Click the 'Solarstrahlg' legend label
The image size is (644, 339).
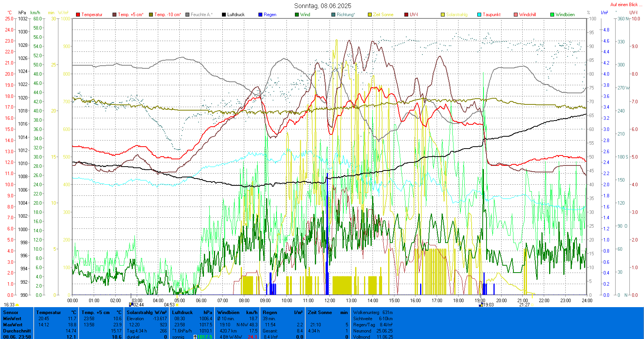coord(457,15)
